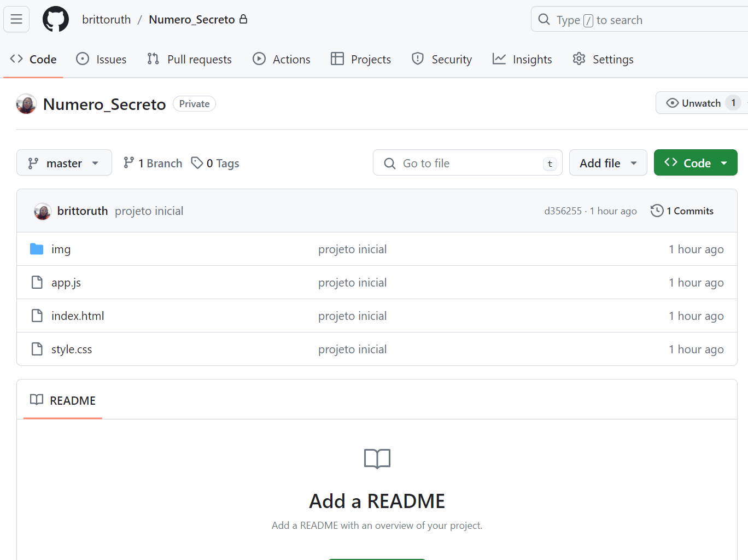The width and height of the screenshot is (748, 560).
Task: Click the repository owner avatar beside title
Action: (26, 104)
